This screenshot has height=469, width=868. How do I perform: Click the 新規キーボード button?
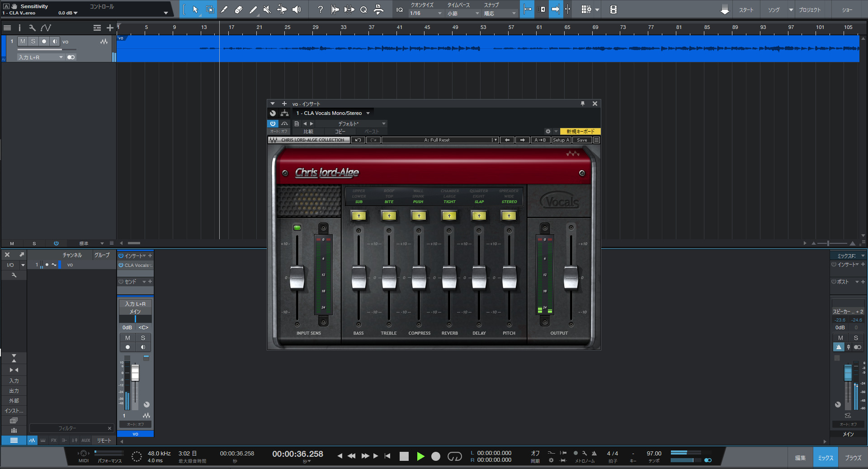pyautogui.click(x=580, y=132)
